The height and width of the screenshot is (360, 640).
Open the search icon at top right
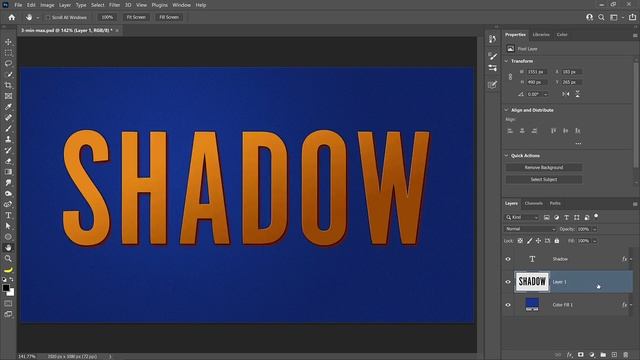pos(601,17)
